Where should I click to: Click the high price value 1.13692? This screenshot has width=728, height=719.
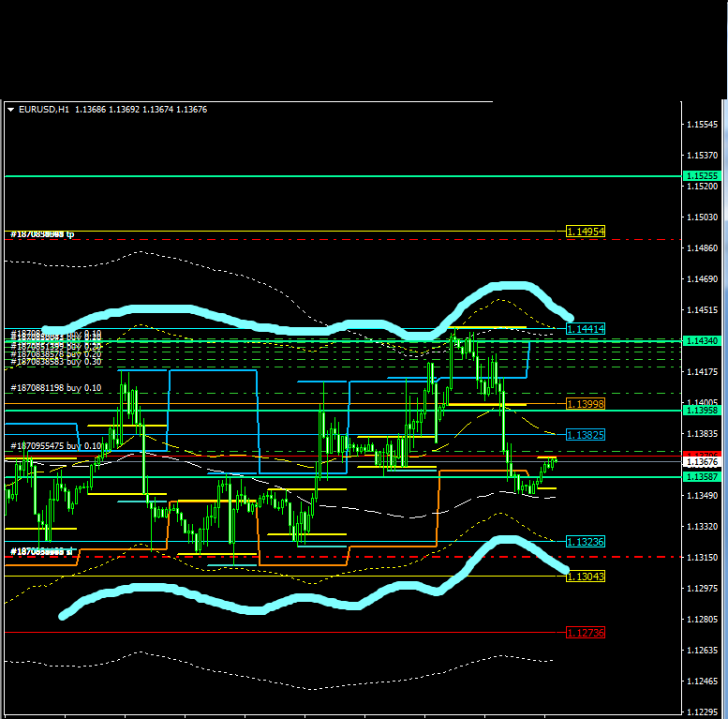[x=124, y=110]
